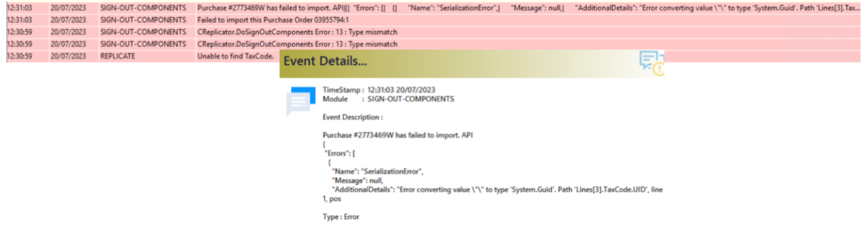The height and width of the screenshot is (231, 868).
Task: Click the REPLICATE module cell
Action: pyautogui.click(x=118, y=56)
